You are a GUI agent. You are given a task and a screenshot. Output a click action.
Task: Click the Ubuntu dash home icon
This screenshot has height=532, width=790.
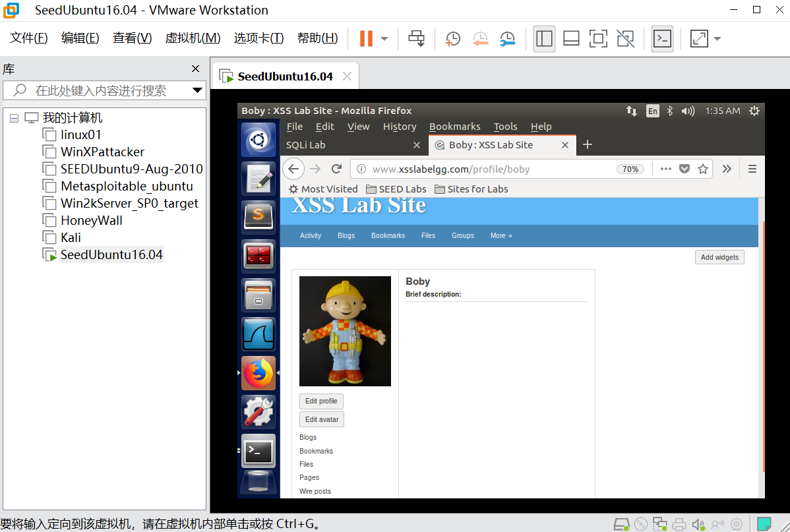coord(258,140)
